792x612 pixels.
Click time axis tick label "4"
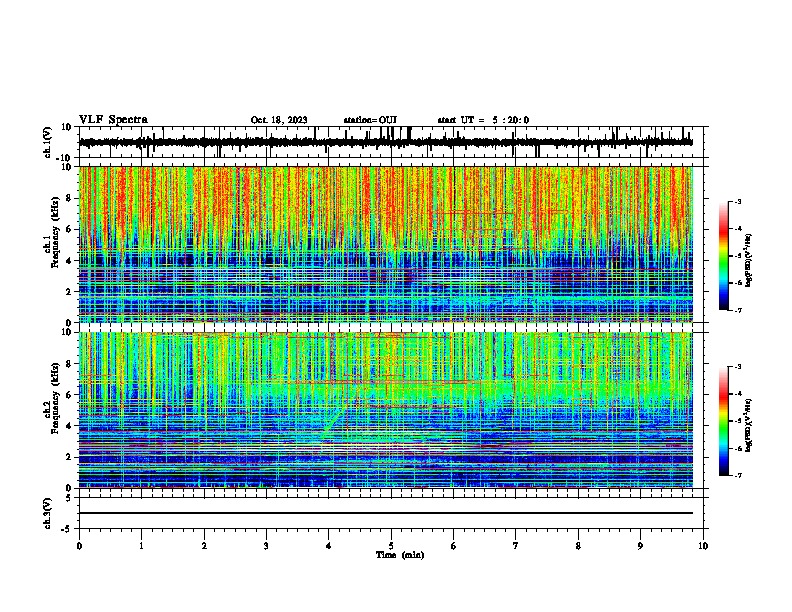tap(329, 546)
